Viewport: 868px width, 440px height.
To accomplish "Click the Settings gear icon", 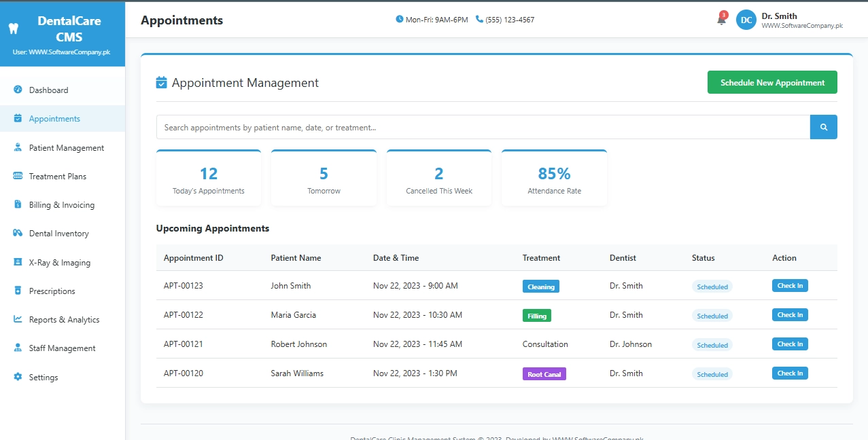I will pyautogui.click(x=18, y=377).
